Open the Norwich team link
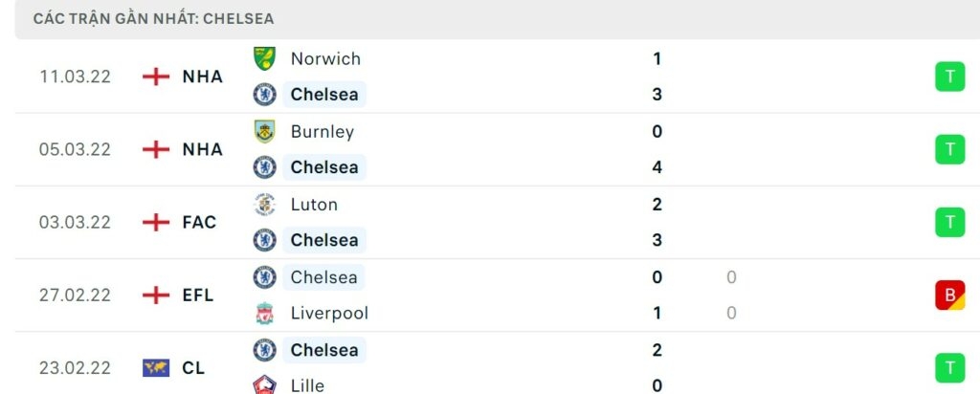This screenshot has width=980, height=394. [x=325, y=58]
